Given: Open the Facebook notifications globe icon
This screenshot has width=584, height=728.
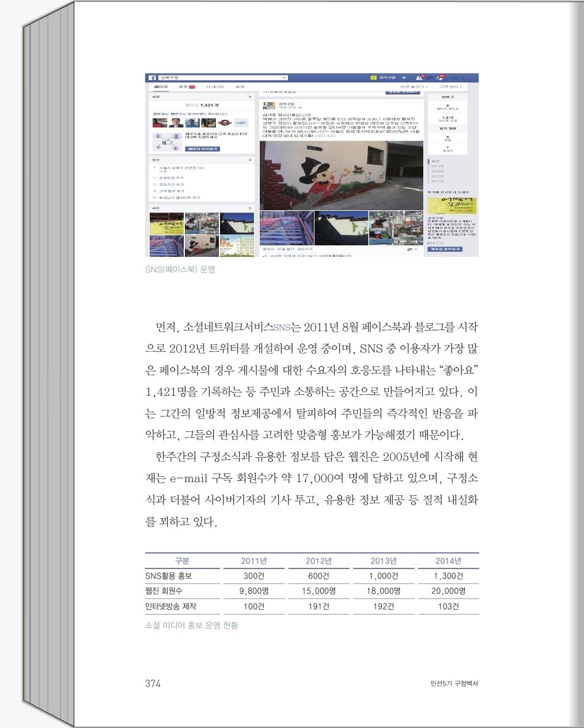Looking at the screenshot, I should click(441, 78).
